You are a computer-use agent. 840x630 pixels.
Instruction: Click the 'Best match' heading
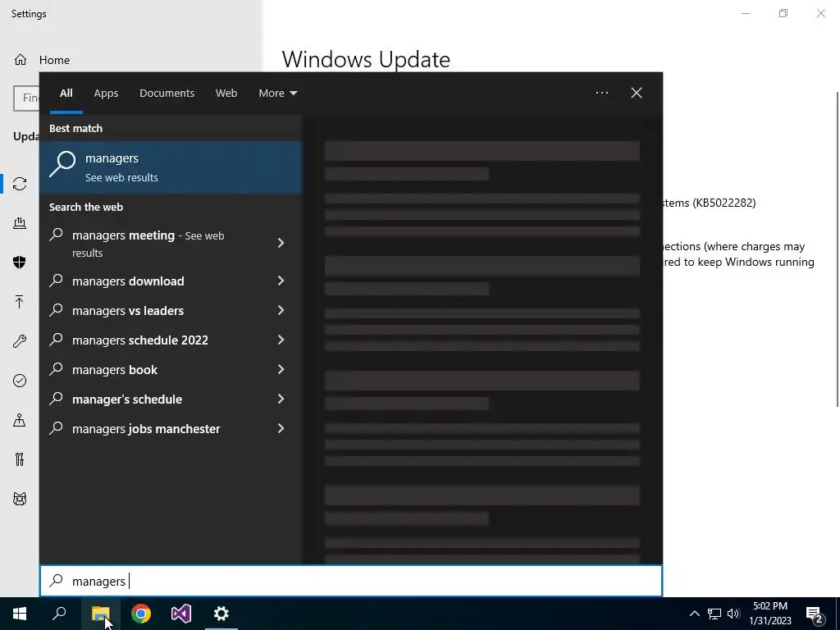(75, 128)
